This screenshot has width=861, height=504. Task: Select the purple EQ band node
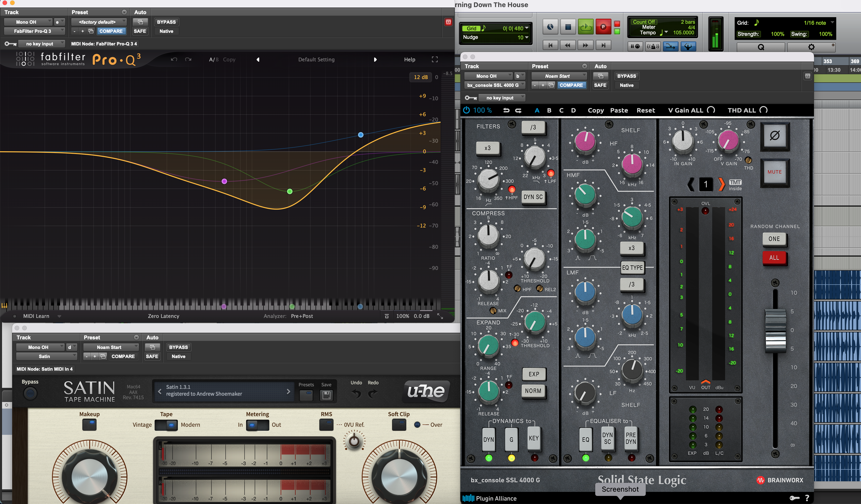tap(224, 181)
